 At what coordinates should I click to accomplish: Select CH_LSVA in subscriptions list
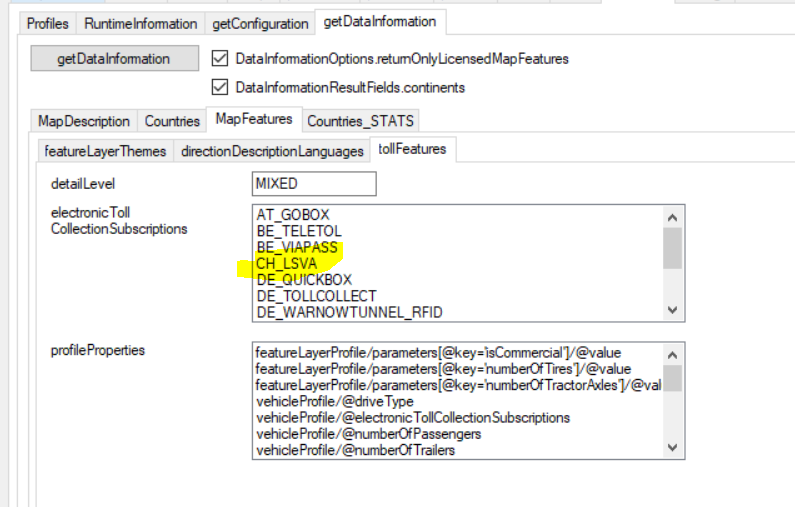point(288,263)
